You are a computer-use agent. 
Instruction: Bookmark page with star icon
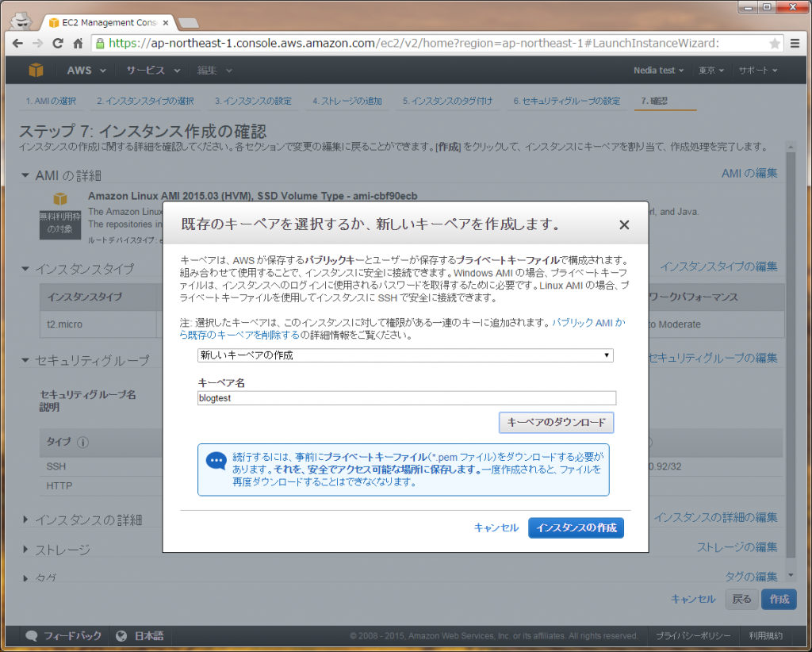774,44
